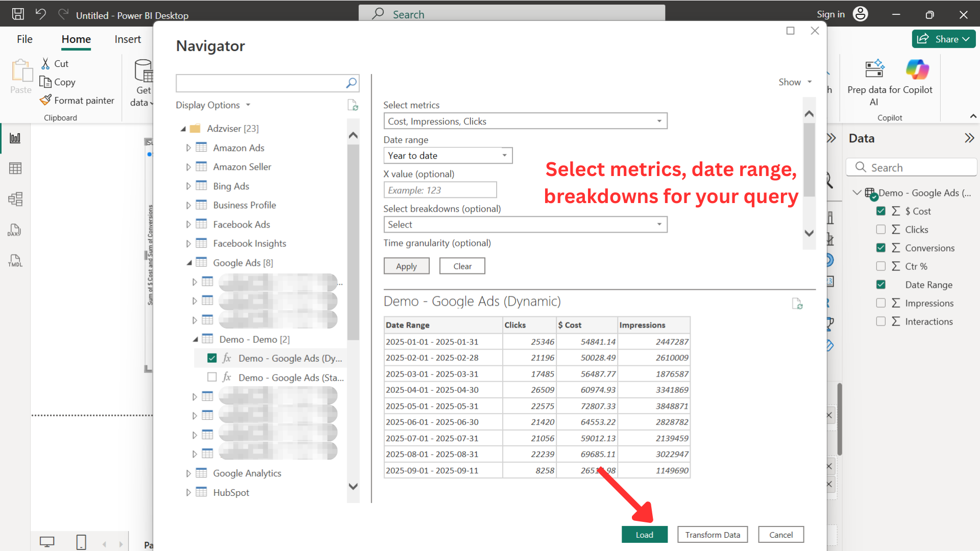
Task: Click the Load button
Action: coord(644,534)
